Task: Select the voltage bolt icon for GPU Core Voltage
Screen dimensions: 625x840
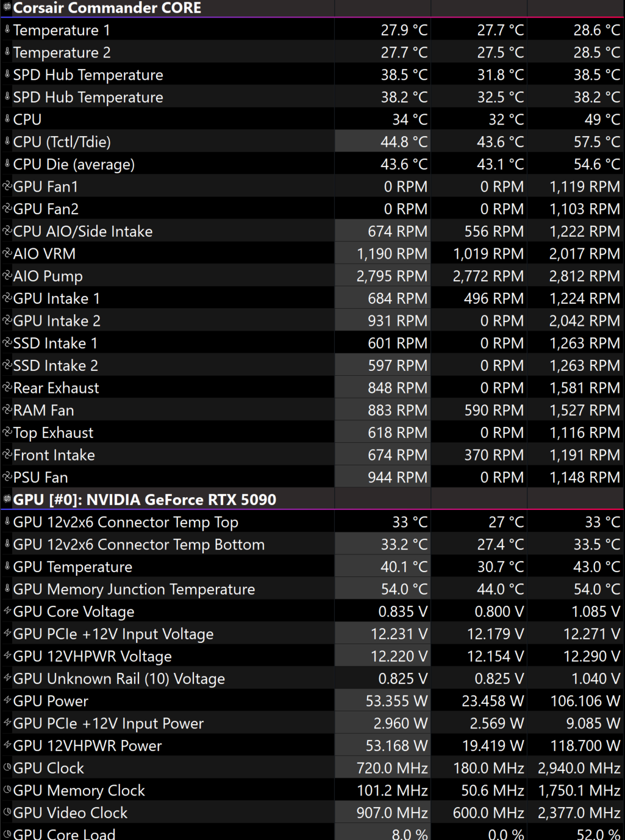Action: 7,611
